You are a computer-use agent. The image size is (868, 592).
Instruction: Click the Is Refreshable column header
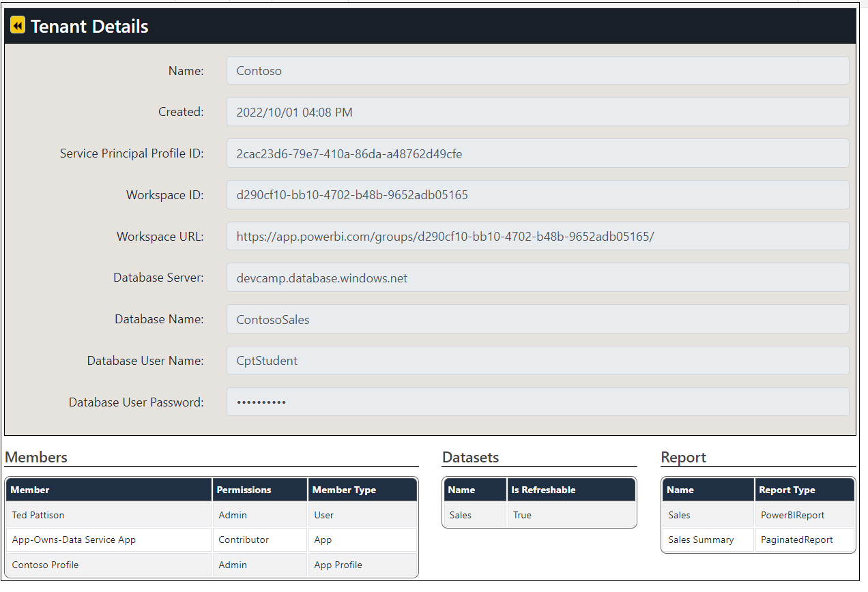571,490
